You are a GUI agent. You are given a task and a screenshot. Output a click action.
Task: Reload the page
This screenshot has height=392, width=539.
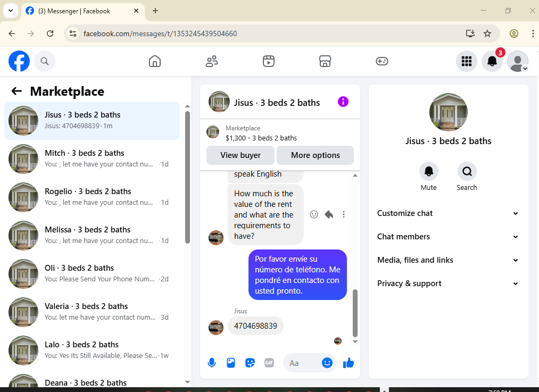click(x=50, y=34)
